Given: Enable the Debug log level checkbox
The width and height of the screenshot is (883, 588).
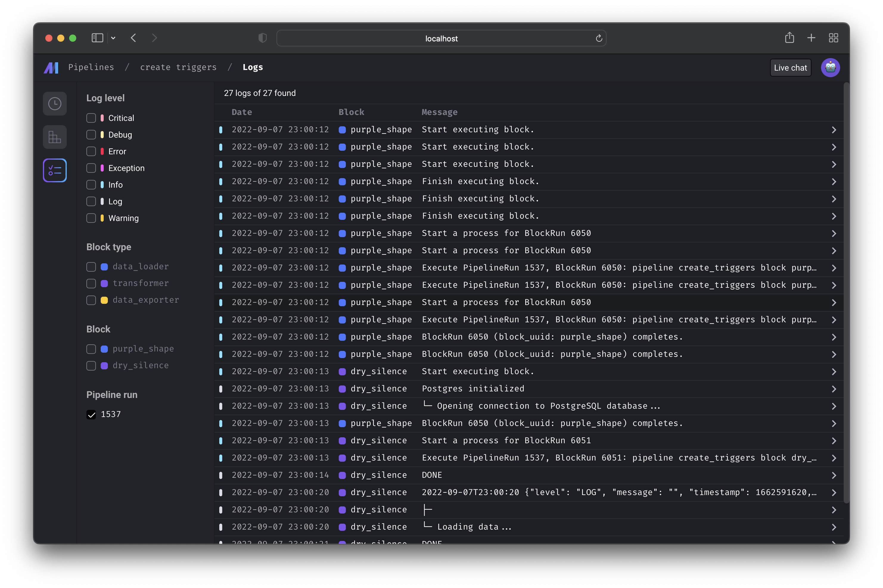Looking at the screenshot, I should (91, 135).
